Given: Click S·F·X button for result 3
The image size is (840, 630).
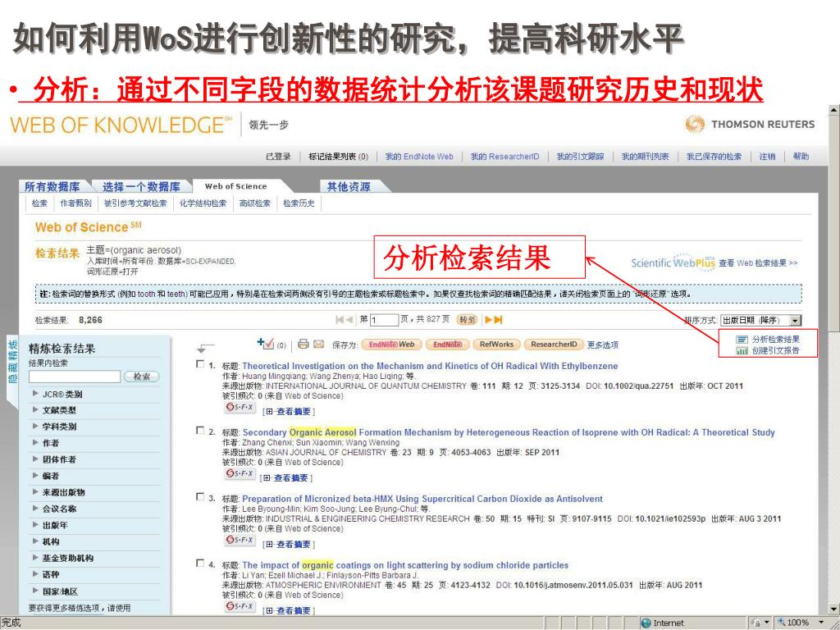Looking at the screenshot, I should click(x=240, y=540).
